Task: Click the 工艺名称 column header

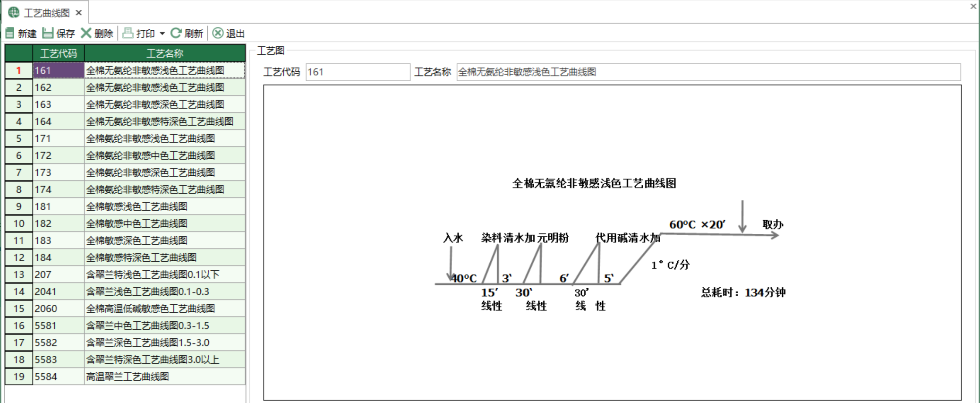Action: click(165, 53)
